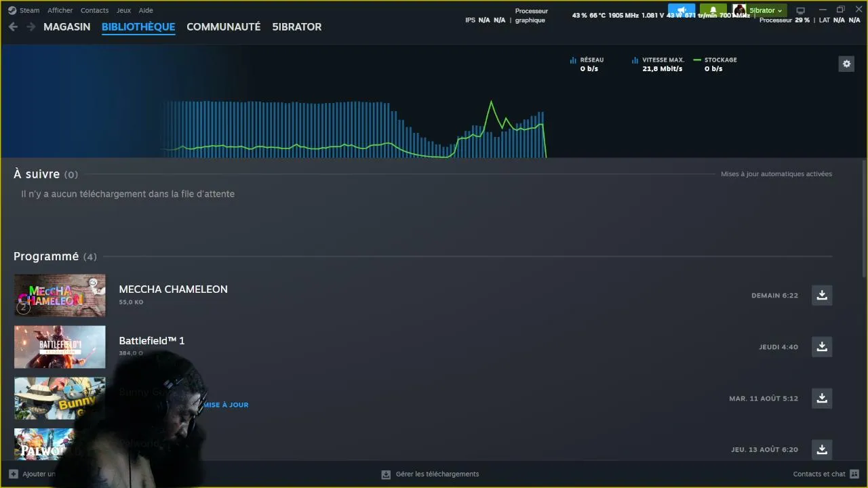The width and height of the screenshot is (868, 488).
Task: Click the JEUDI 4:40 scheduled time
Action: (778, 347)
